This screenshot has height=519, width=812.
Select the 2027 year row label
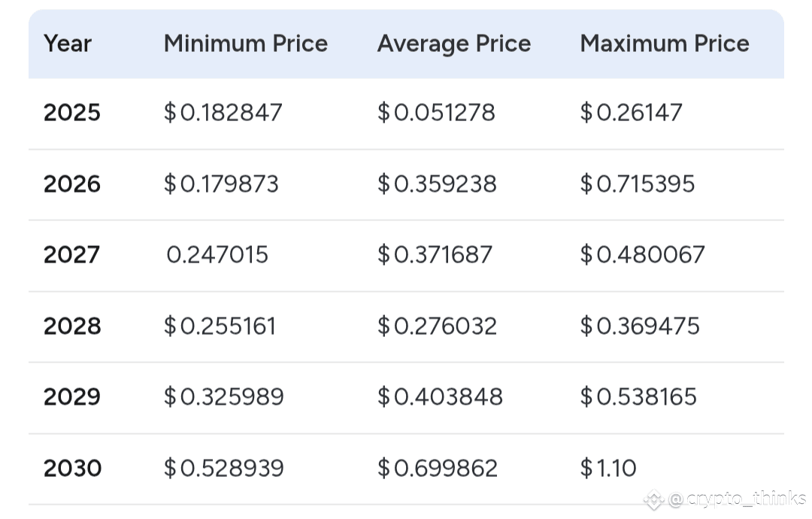coord(71,255)
